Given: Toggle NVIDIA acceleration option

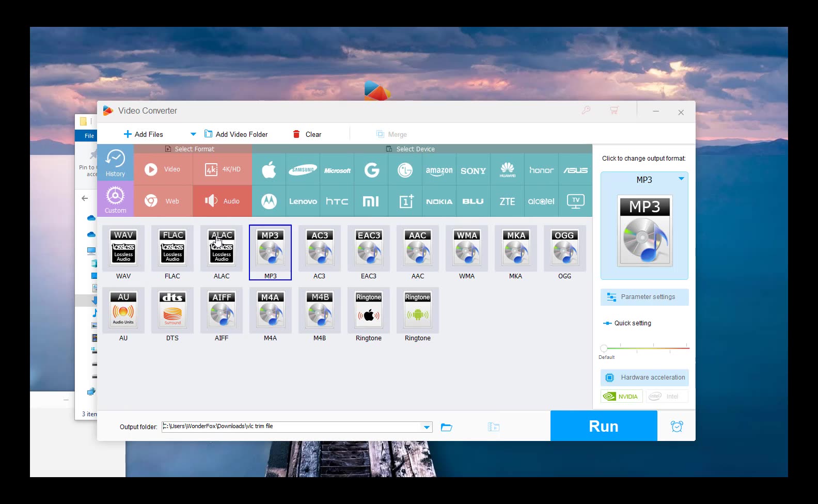Looking at the screenshot, I should click(x=621, y=397).
